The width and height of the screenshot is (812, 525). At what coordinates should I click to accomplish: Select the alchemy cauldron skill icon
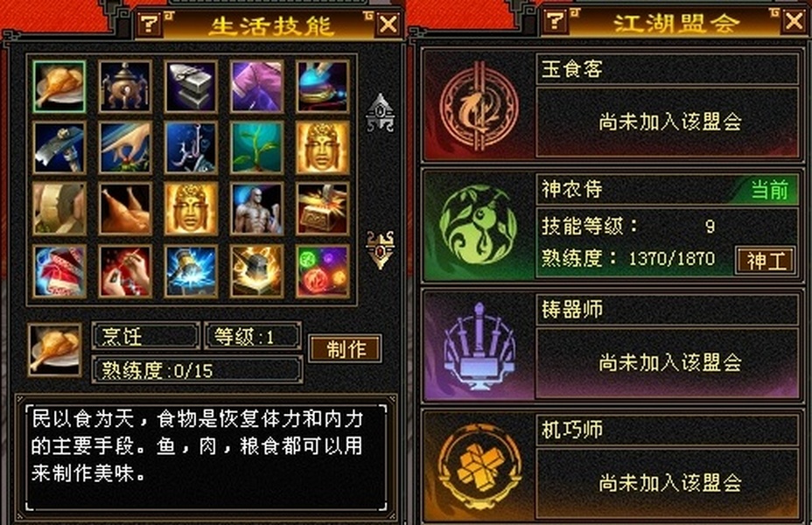(x=125, y=87)
